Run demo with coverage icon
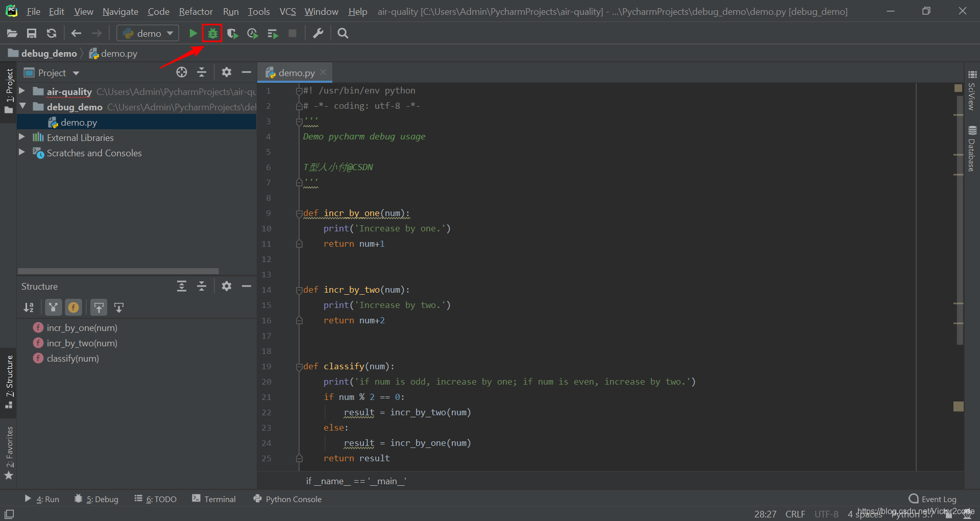The height and width of the screenshot is (521, 980). point(233,34)
